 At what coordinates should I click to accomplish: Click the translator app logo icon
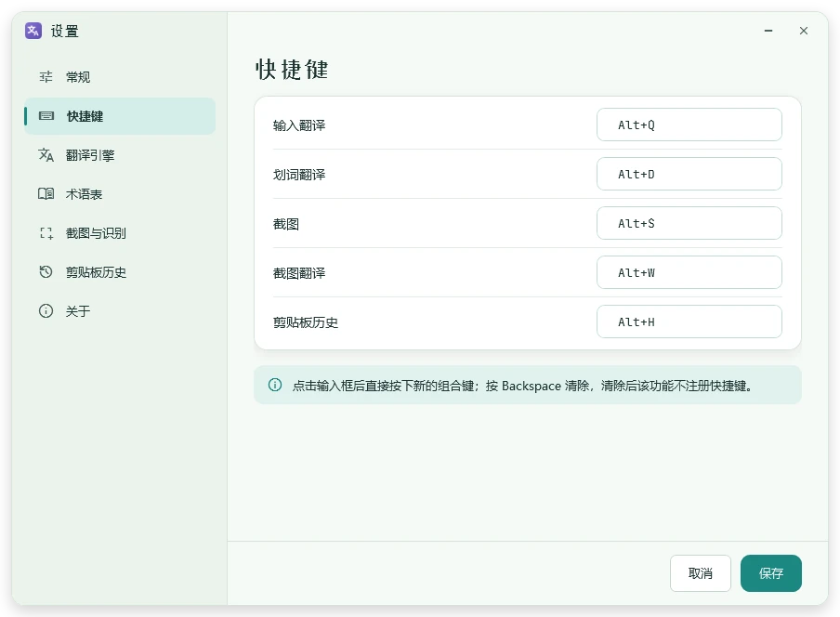pos(33,31)
